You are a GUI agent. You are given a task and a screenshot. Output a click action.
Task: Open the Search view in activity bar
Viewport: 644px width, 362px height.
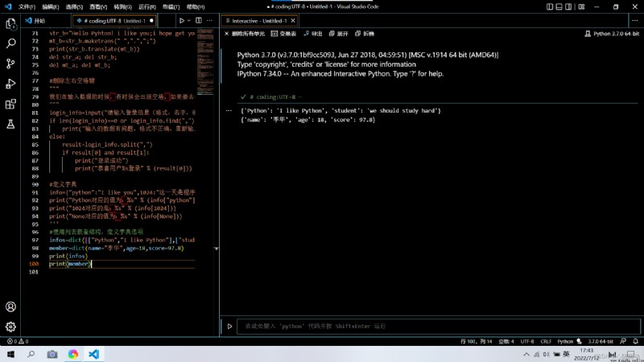10,43
